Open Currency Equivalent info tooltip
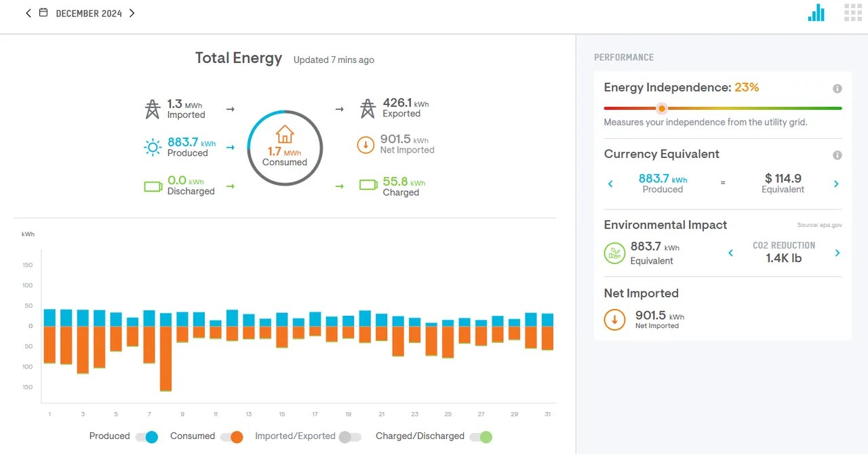Image resolution: width=868 pixels, height=454 pixels. 837,155
